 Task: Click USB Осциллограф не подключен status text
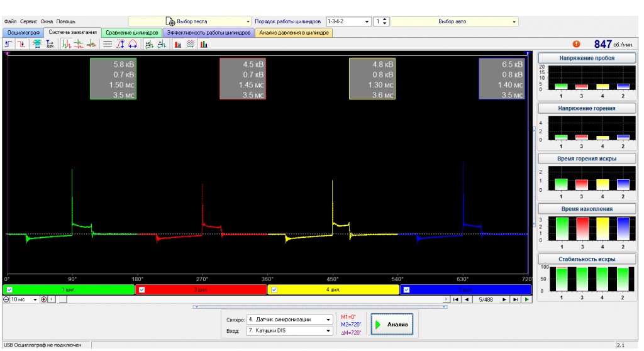(x=42, y=345)
